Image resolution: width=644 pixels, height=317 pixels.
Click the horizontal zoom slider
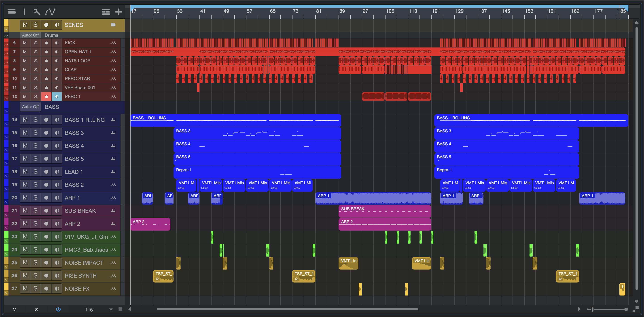[592, 309]
